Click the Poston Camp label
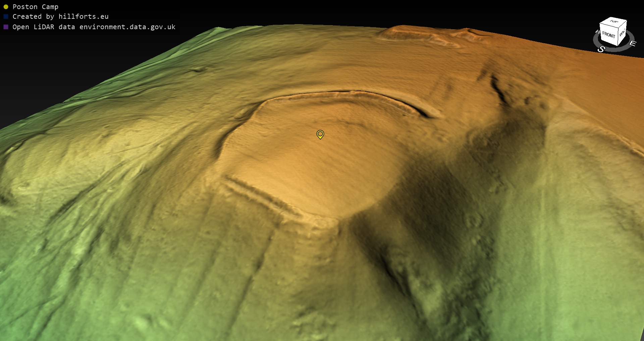 (x=35, y=7)
